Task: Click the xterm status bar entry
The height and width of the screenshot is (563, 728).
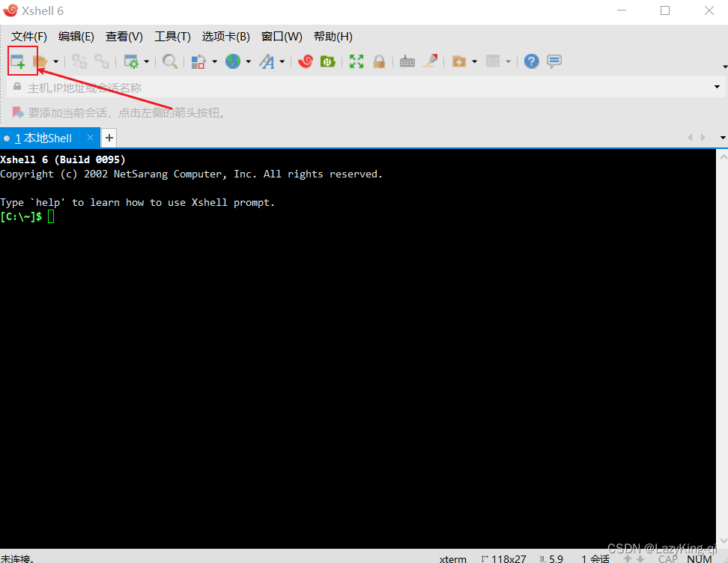Action: click(452, 559)
